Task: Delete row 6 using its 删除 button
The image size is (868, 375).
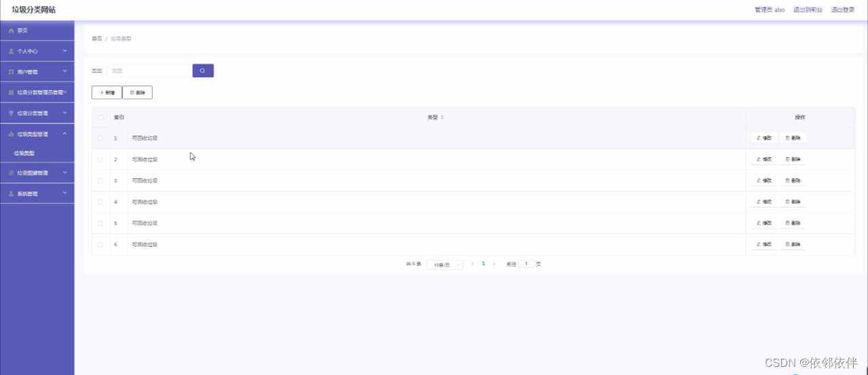Action: pyautogui.click(x=793, y=243)
